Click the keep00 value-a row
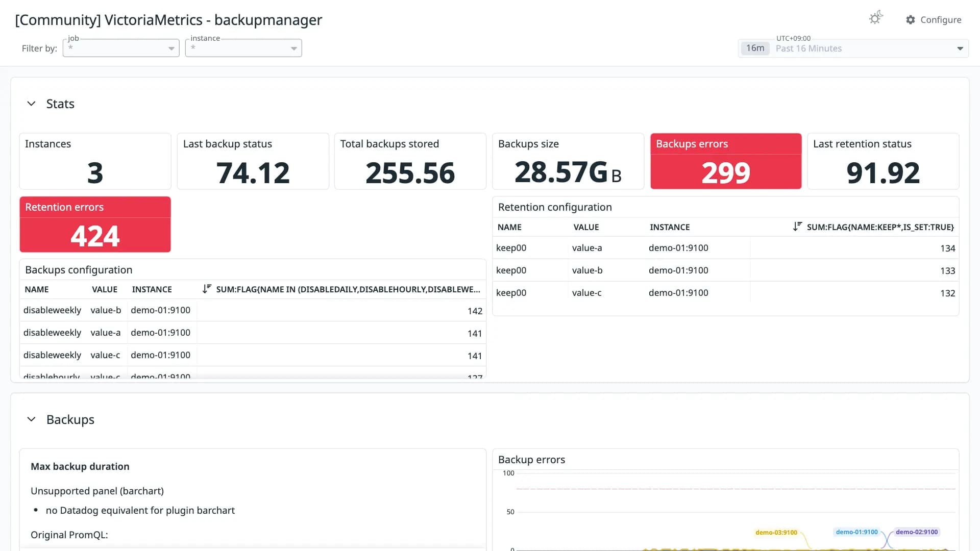 point(725,248)
